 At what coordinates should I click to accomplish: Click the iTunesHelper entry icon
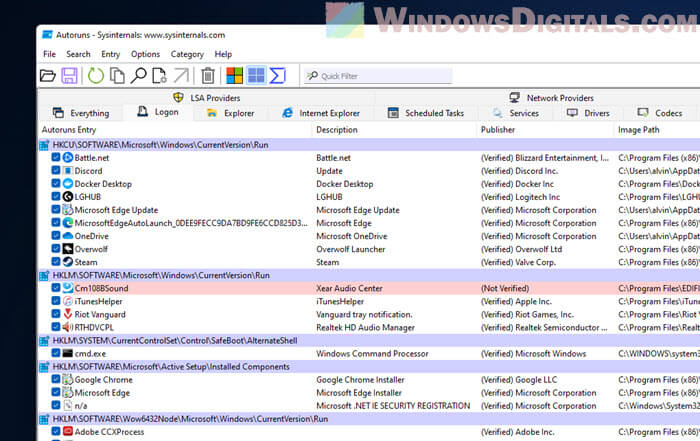tap(68, 301)
